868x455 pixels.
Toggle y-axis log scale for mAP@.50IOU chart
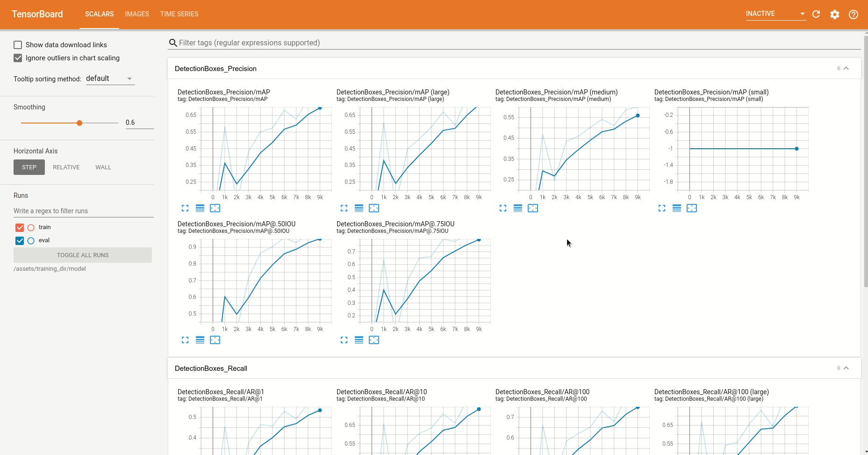200,340
